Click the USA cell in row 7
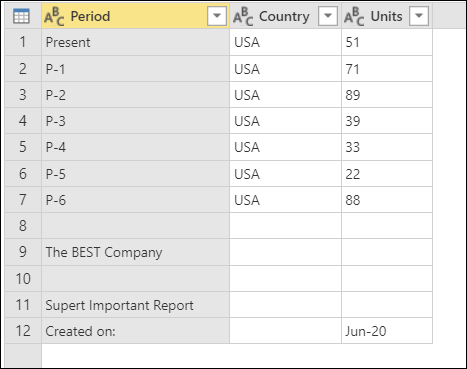The width and height of the screenshot is (467, 369). coord(286,200)
